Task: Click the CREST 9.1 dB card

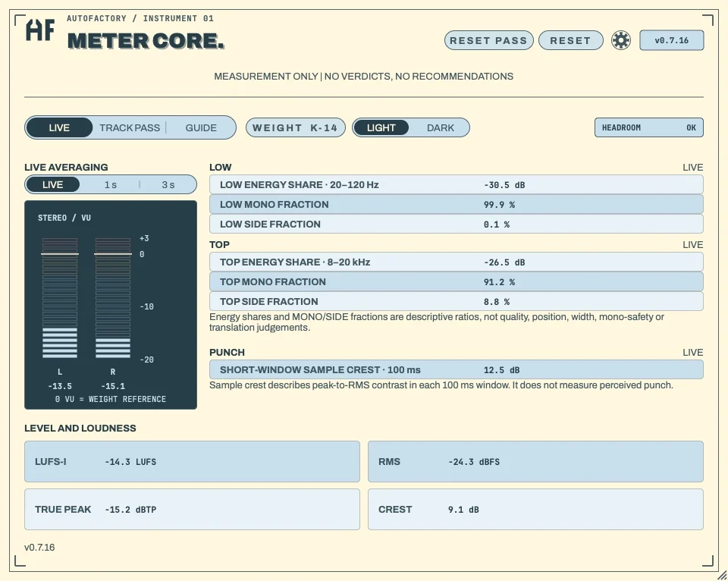Action: point(535,509)
